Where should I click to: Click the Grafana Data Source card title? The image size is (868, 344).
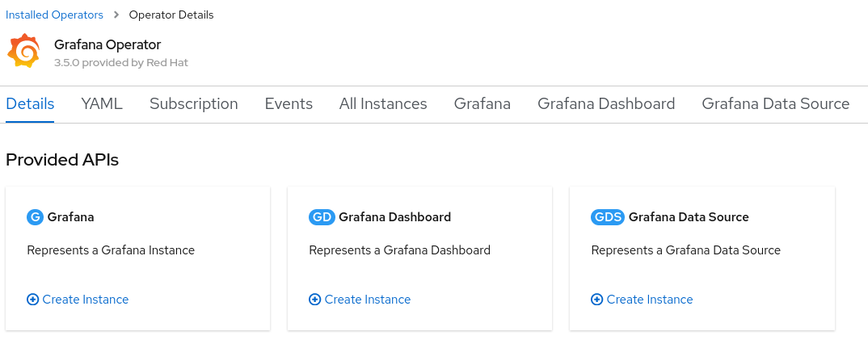689,216
